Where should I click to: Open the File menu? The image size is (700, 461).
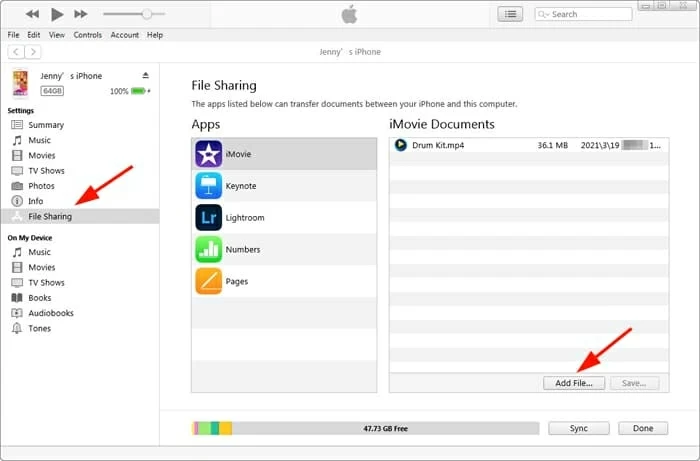tap(13, 35)
